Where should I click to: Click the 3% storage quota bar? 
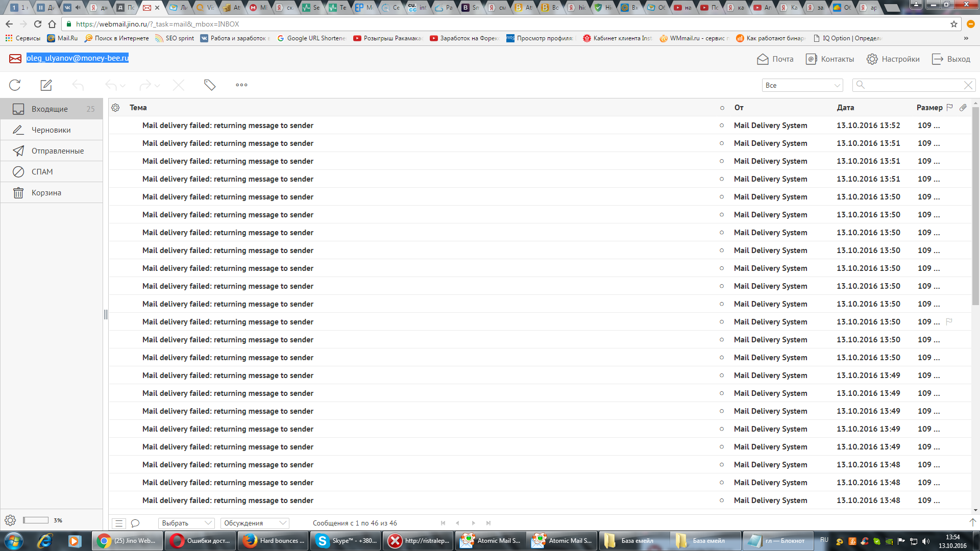36,520
